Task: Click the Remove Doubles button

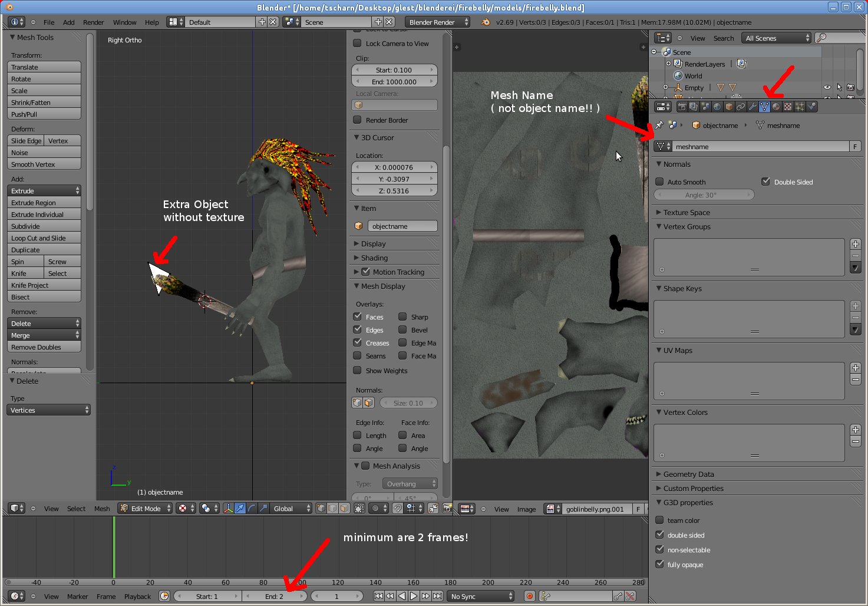Action: tap(44, 347)
